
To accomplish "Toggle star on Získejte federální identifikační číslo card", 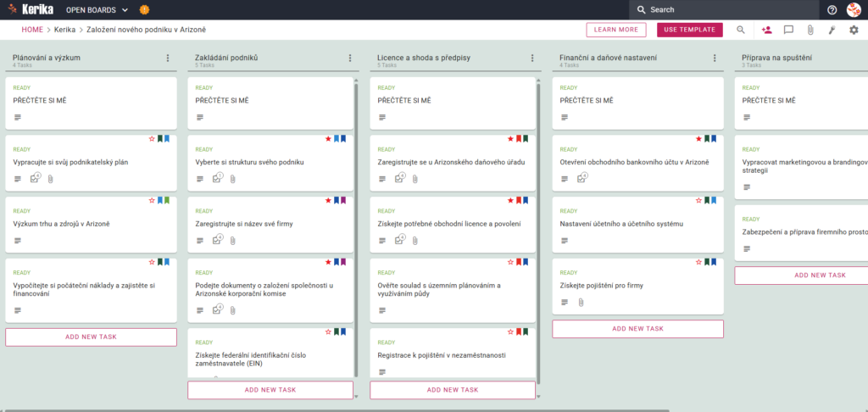I will click(x=328, y=331).
